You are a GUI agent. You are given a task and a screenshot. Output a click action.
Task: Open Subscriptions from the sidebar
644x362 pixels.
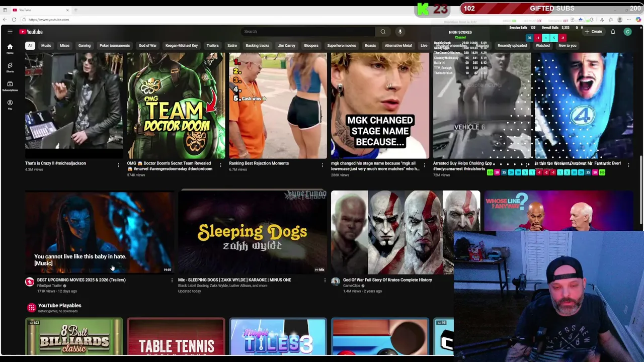click(x=10, y=86)
